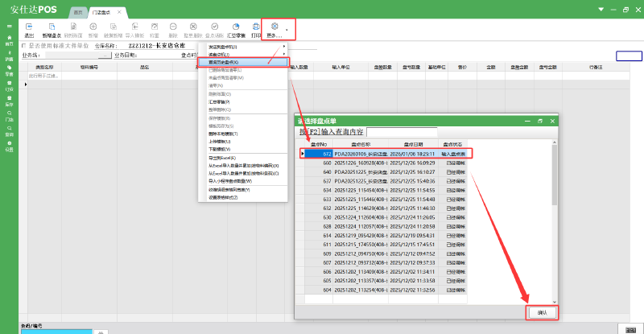Click the 打印 printer icon
The height and width of the screenshot is (334, 644).
(256, 27)
